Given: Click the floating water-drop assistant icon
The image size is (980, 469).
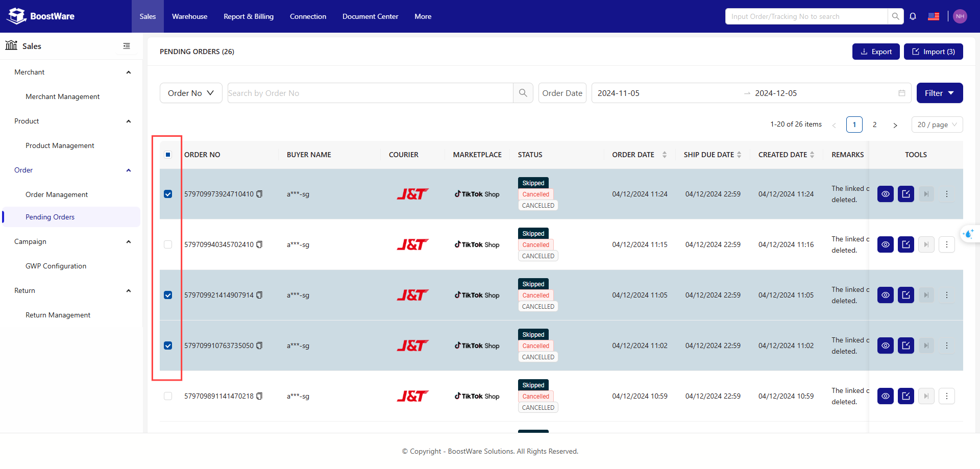Looking at the screenshot, I should tap(968, 234).
